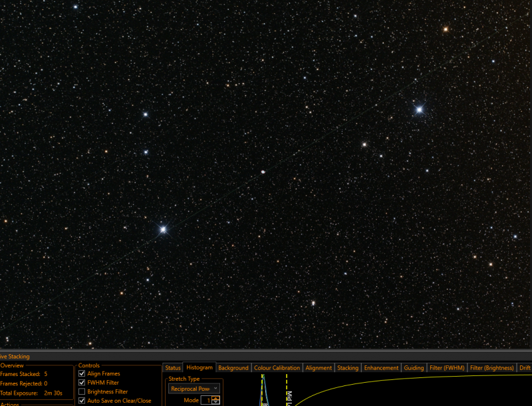Switch to the Stacking tab
Viewport: 532px width, 406px height.
[348, 367]
